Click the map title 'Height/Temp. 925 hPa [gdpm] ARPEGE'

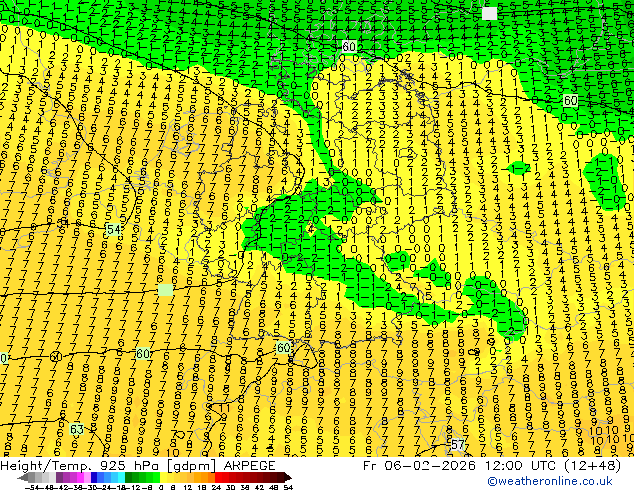click(137, 466)
